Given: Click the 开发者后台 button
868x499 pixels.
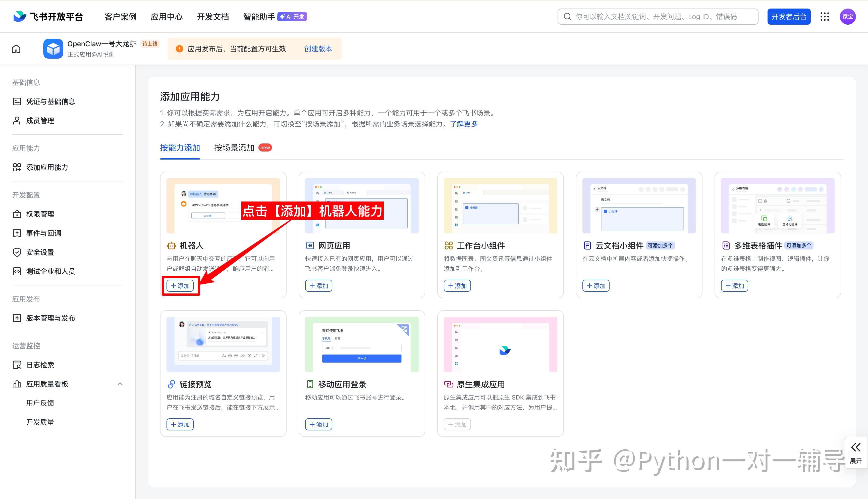Looking at the screenshot, I should 789,16.
